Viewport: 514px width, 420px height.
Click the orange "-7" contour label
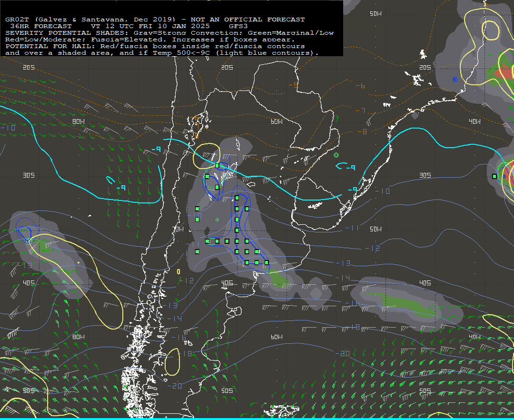click(360, 110)
